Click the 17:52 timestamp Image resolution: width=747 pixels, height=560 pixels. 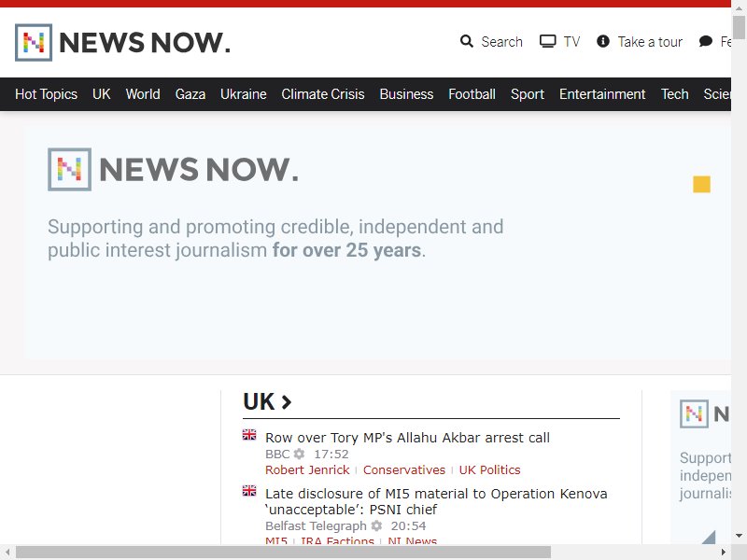tap(331, 454)
